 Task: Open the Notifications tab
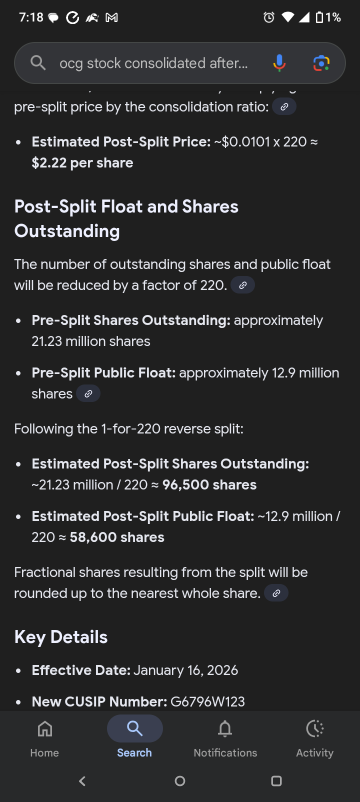(225, 738)
